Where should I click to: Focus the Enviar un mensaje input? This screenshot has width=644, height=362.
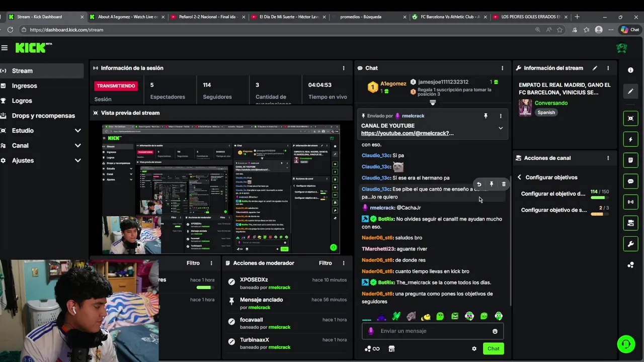click(432, 331)
